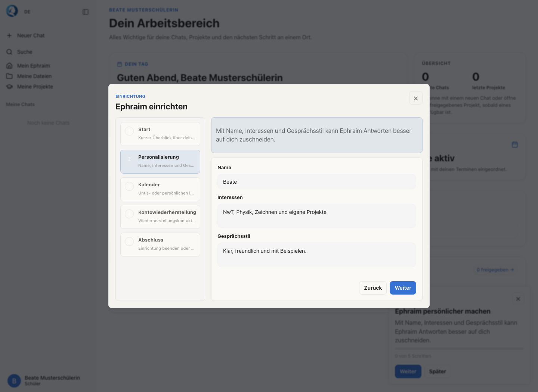The height and width of the screenshot is (392, 538).
Task: Click the setup progress bar in the background card
Action: click(459, 349)
